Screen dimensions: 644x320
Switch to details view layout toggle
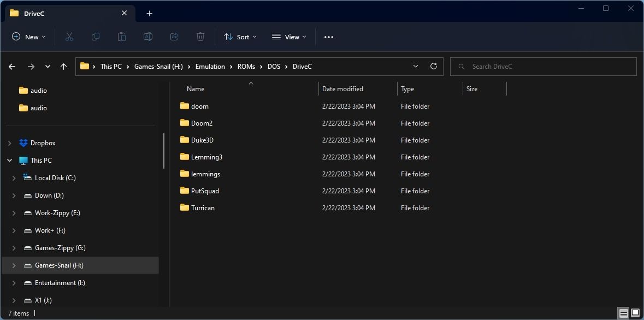[x=623, y=313]
